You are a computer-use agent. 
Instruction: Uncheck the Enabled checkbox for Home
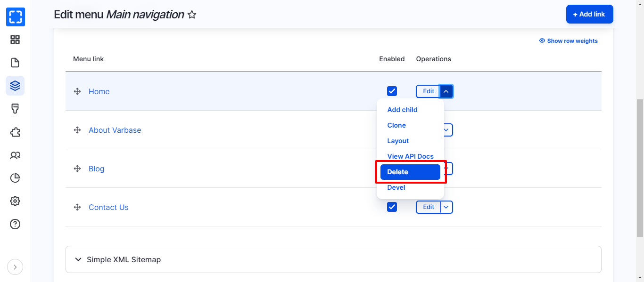[392, 91]
